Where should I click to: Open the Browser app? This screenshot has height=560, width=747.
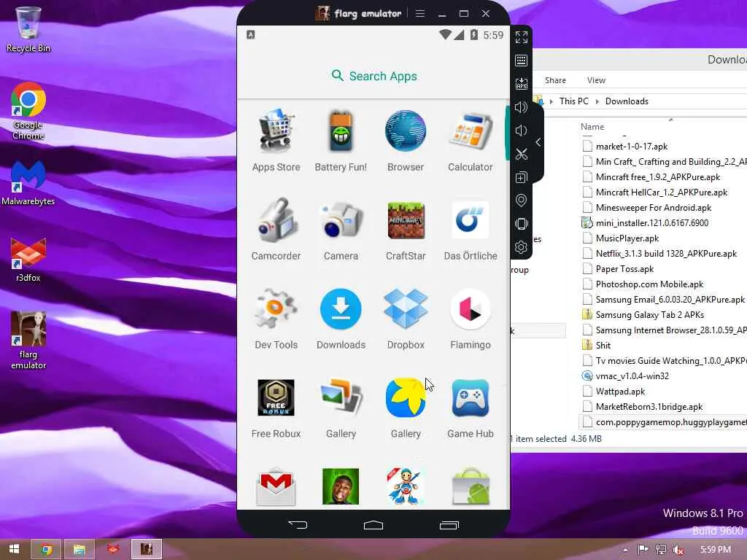(406, 140)
